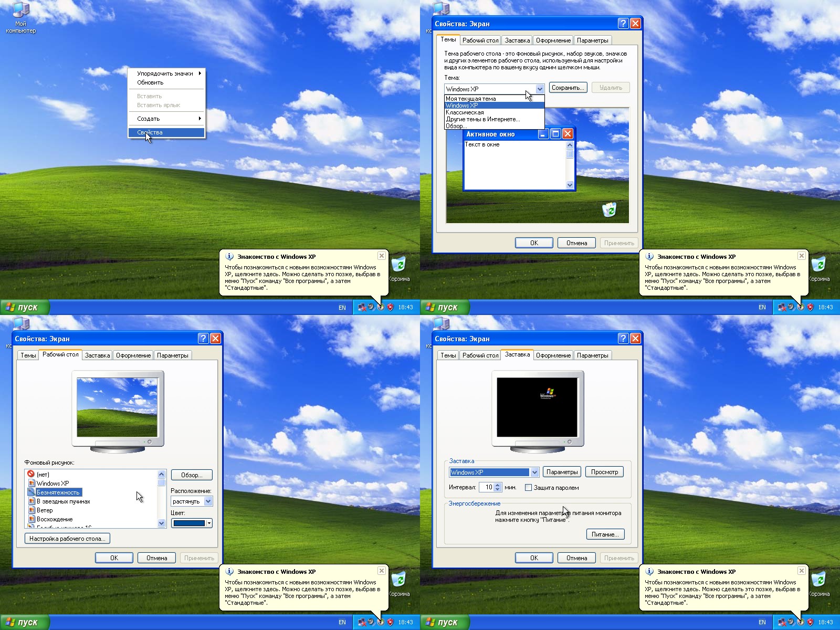The width and height of the screenshot is (840, 630).
Task: Toggle the Защита паролем checkbox
Action: click(528, 488)
